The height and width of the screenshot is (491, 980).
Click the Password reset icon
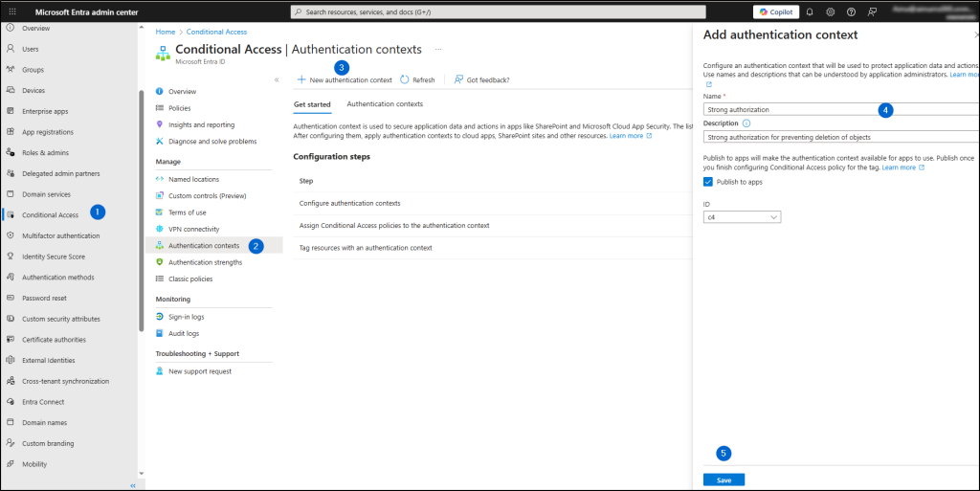point(10,298)
